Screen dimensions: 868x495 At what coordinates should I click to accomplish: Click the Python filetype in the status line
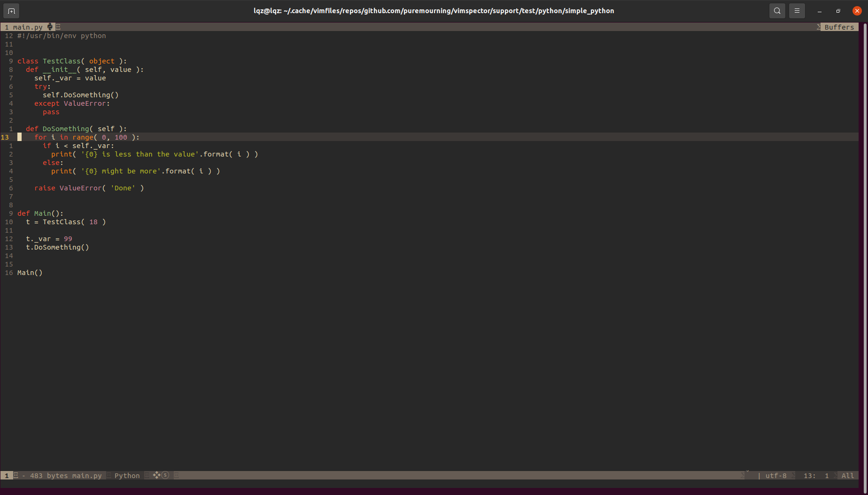(127, 476)
